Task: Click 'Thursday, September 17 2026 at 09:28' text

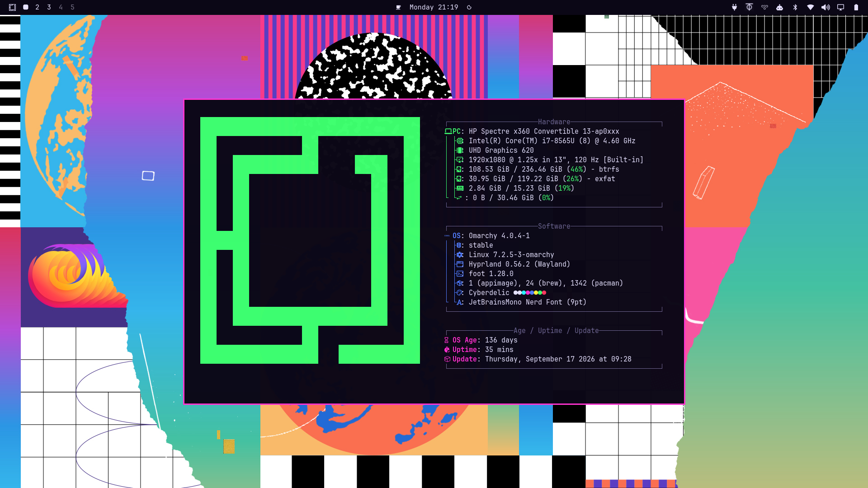Action: pyautogui.click(x=558, y=359)
